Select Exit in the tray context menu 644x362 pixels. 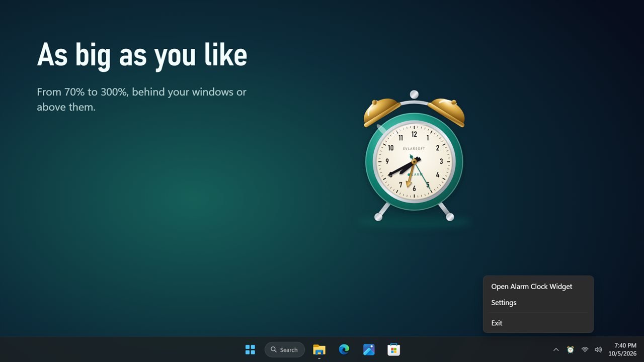(x=538, y=323)
